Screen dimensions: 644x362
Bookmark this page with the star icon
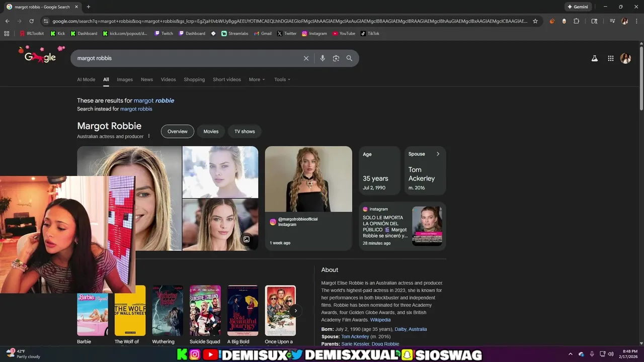coord(535,21)
